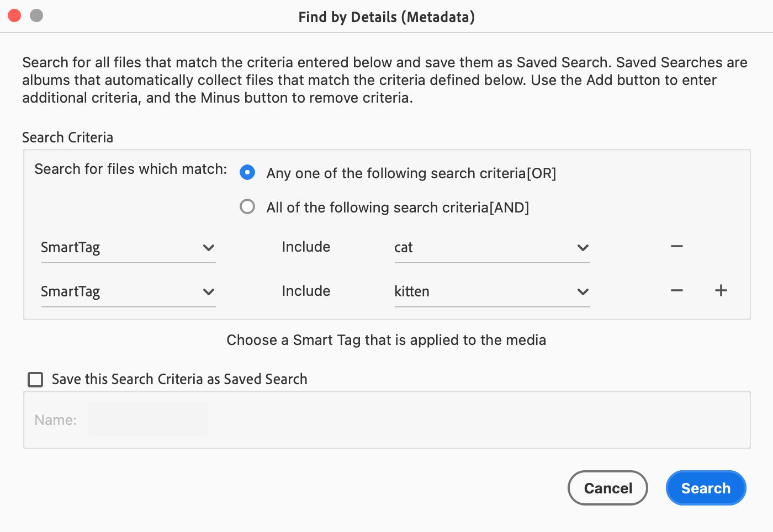This screenshot has width=773, height=532.
Task: Enable "Save this Search Criteria as Saved Search"
Action: pos(35,380)
